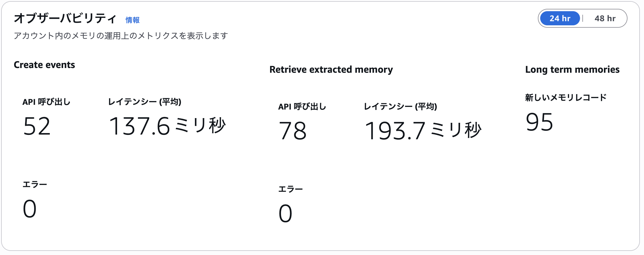Viewport: 644px width, 255px height.
Task: Click the Retrieve memory エラー count zero
Action: click(x=285, y=213)
